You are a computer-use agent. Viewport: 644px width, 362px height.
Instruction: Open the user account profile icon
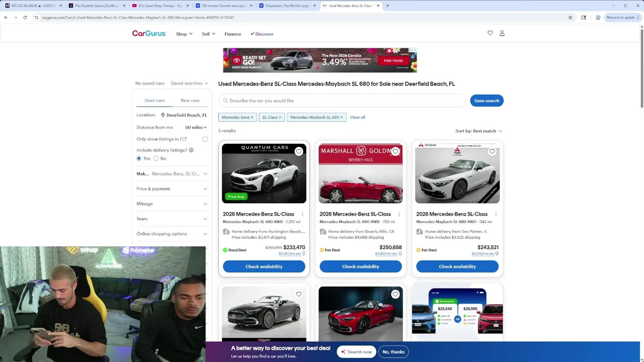502,33
